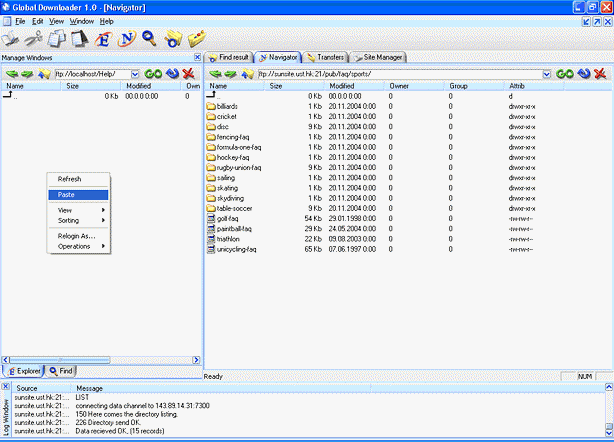Screen dimensions: 614x442
Task: Choose Relogin As... from context menu
Action: (78, 236)
